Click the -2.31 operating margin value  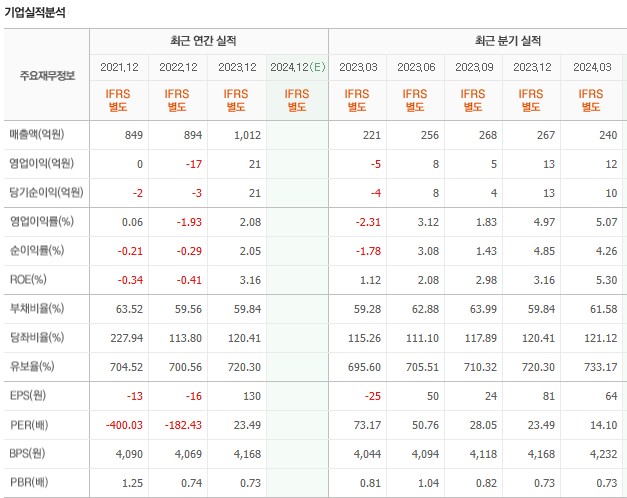point(368,222)
